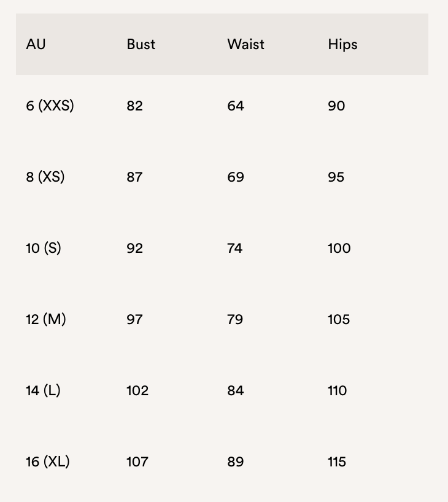Click bust value 82 for XXS

(x=134, y=106)
